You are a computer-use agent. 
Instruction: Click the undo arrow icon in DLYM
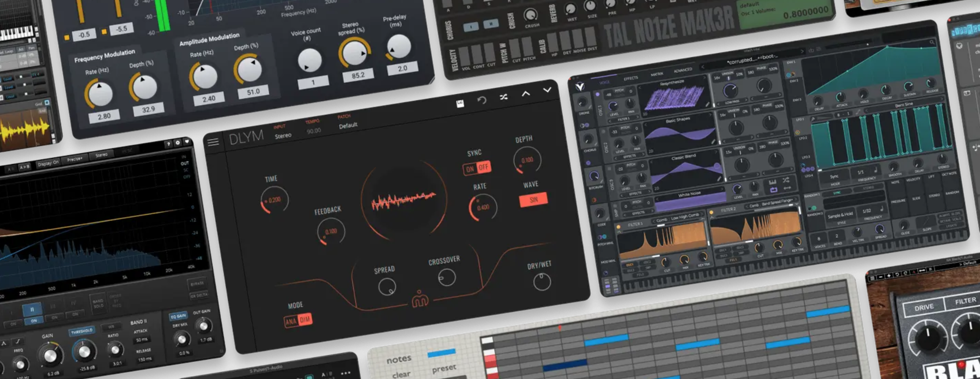pyautogui.click(x=482, y=100)
